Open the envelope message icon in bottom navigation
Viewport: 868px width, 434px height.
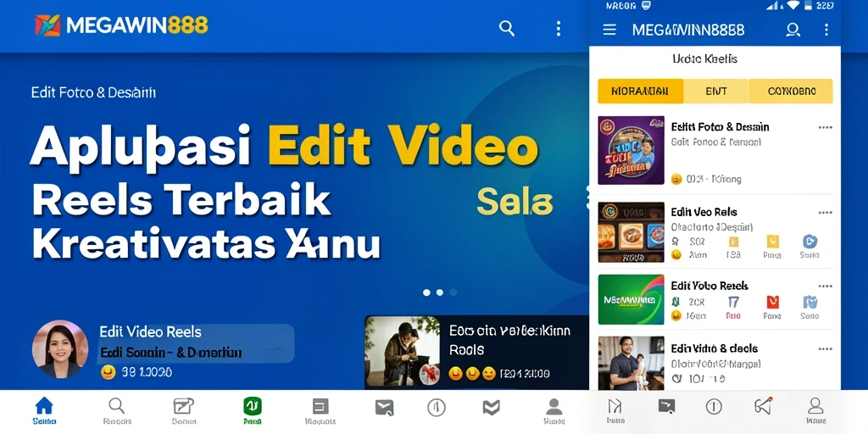click(x=384, y=409)
